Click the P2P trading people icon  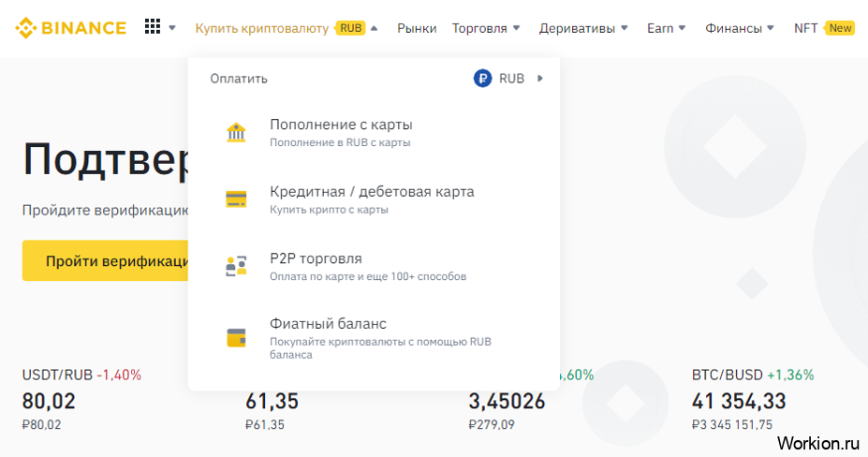tap(236, 266)
